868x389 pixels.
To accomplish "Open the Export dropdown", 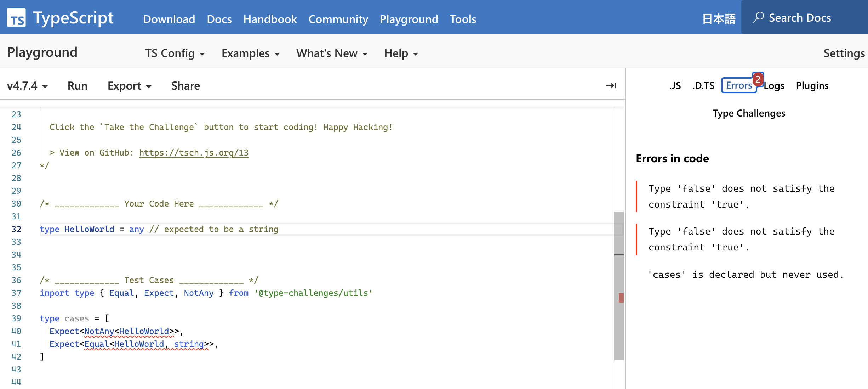I will 129,86.
